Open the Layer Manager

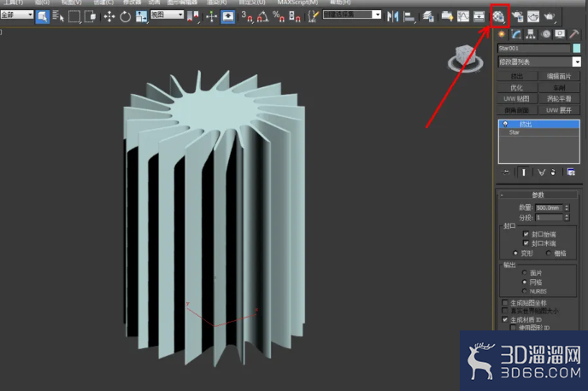click(428, 16)
